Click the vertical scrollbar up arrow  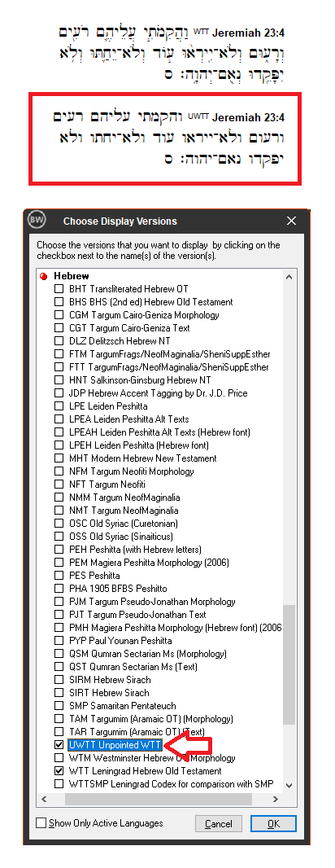click(x=289, y=276)
